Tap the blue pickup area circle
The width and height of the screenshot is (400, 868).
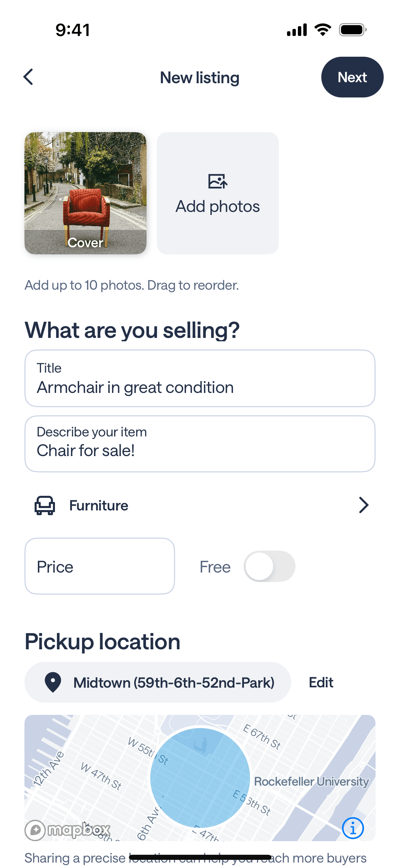tap(200, 778)
